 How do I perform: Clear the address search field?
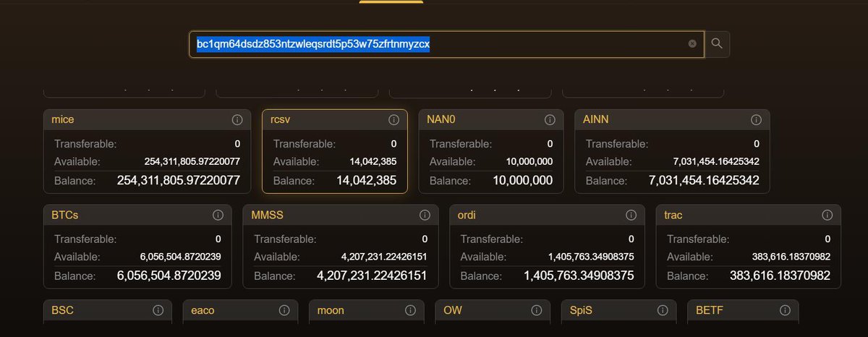(x=692, y=44)
